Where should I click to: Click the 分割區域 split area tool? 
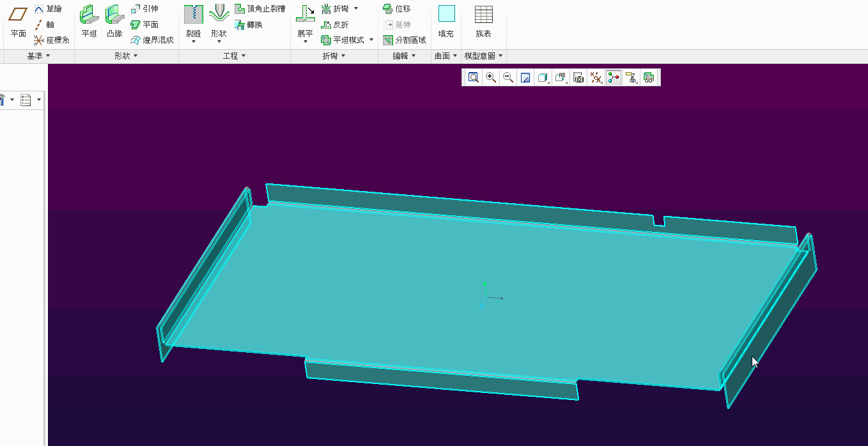click(405, 40)
